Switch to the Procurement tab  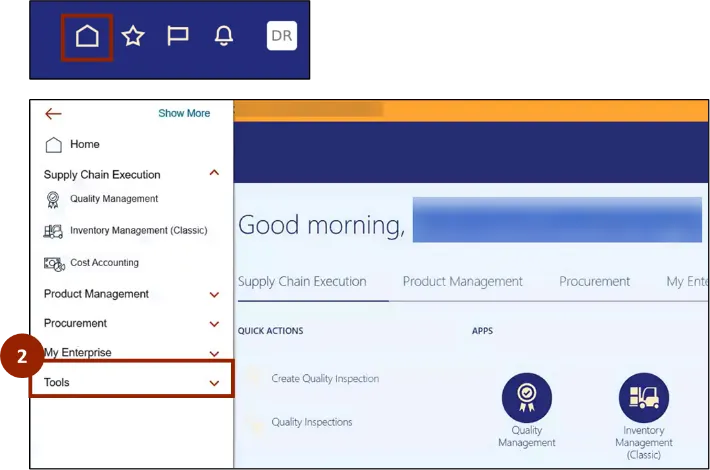click(595, 282)
